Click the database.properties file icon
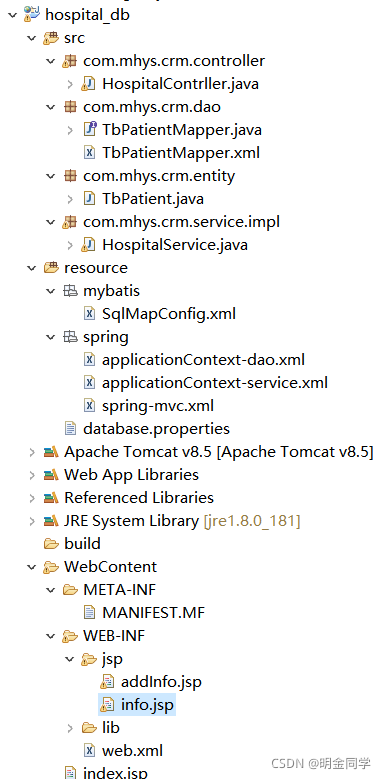This screenshot has width=386, height=779. pyautogui.click(x=70, y=428)
